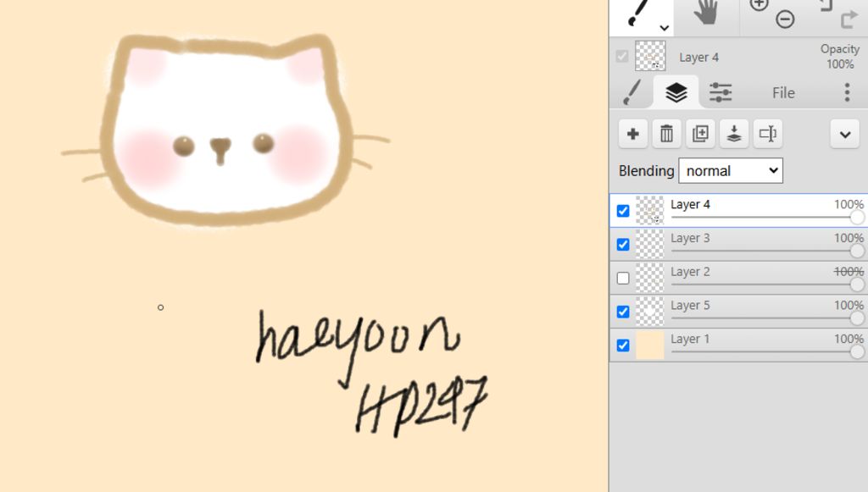
Task: Click the Layer 3 opacity slider handle
Action: click(x=857, y=252)
